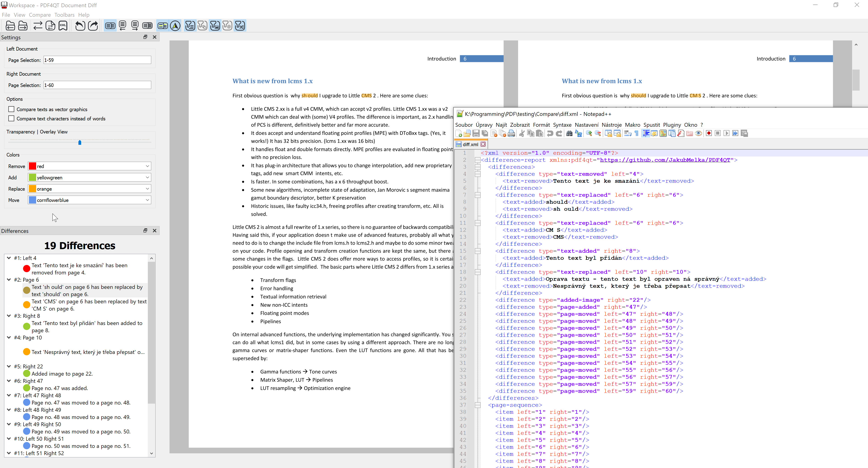Screen dimensions: 868x468
Task: Select 'sh ould' replaced by 'should' difference
Action: coord(85,290)
